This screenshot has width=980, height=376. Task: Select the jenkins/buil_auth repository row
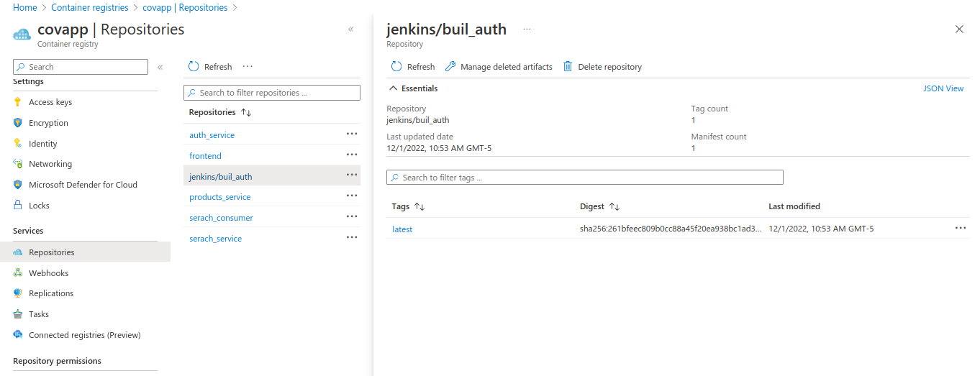pyautogui.click(x=272, y=176)
